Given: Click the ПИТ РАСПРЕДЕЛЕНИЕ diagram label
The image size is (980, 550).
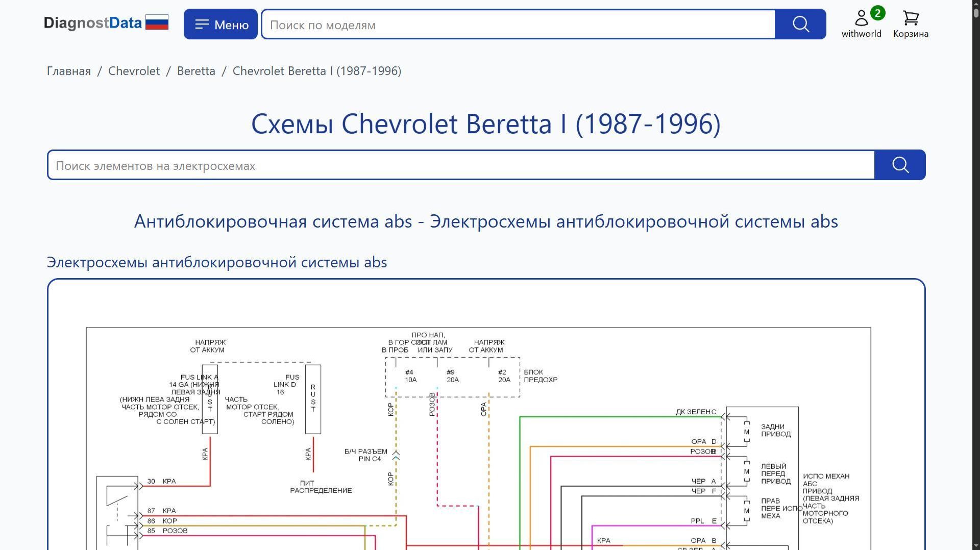Looking at the screenshot, I should pos(321,487).
